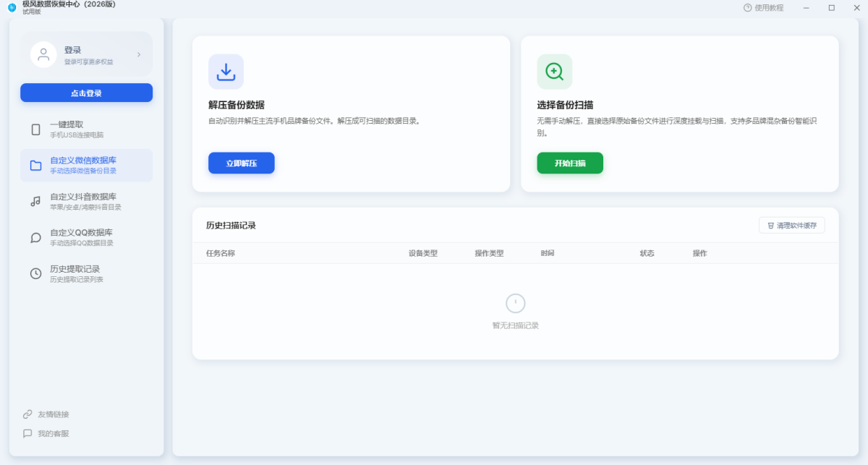Click the 使用教程 help link
The width and height of the screenshot is (868, 465).
763,8
